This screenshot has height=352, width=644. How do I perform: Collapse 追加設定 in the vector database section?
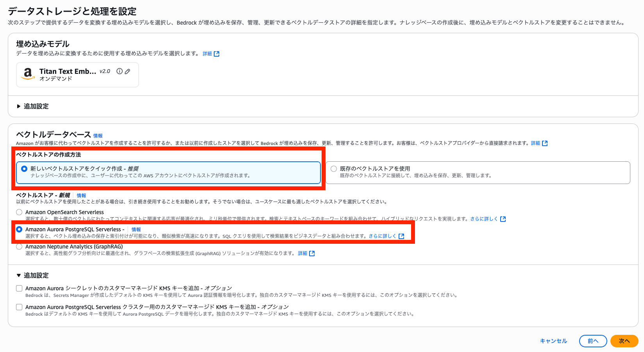32,275
